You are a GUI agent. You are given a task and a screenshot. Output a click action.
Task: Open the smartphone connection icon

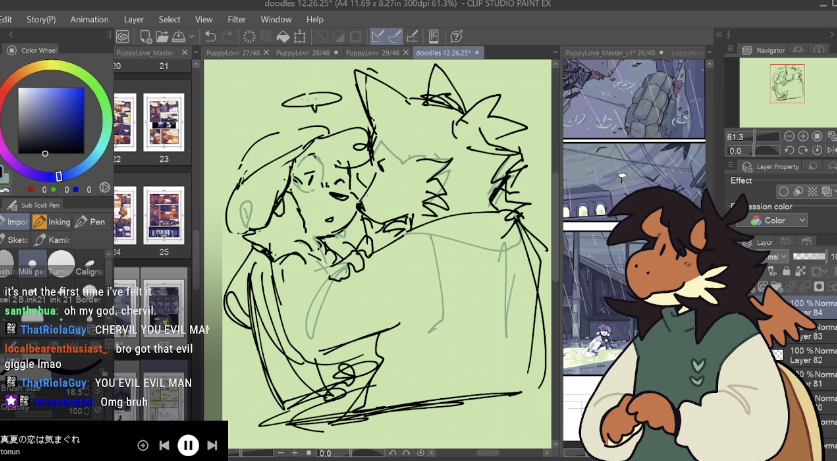coord(433,36)
